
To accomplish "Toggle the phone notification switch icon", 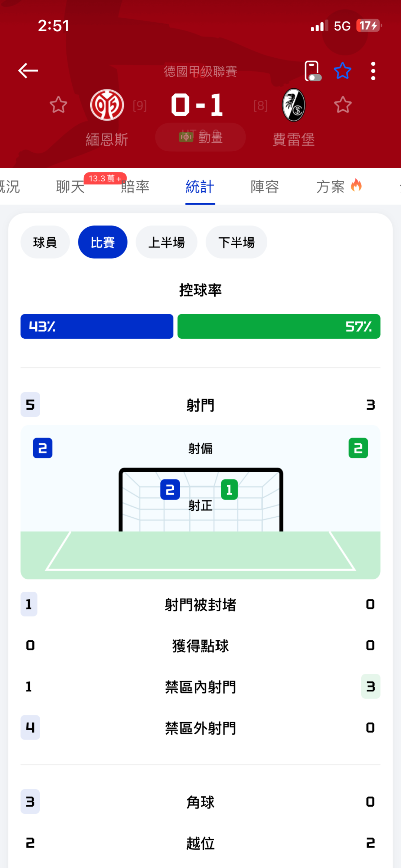I will [x=312, y=71].
